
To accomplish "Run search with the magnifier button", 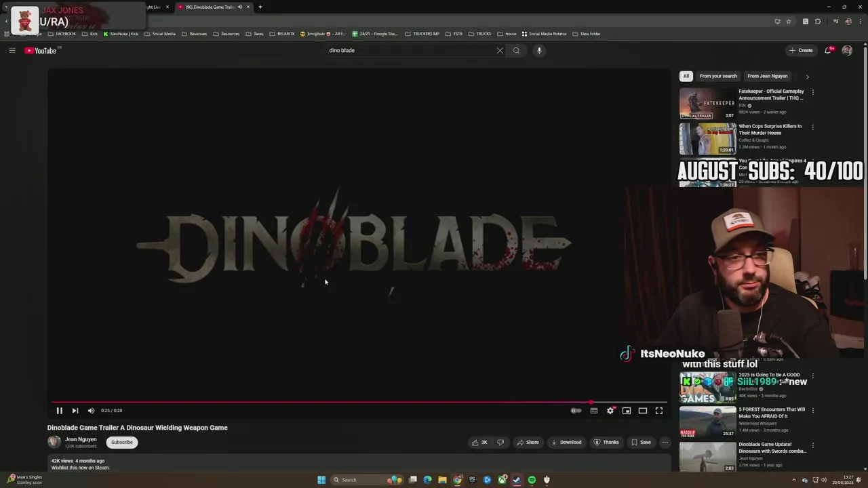I will (516, 50).
